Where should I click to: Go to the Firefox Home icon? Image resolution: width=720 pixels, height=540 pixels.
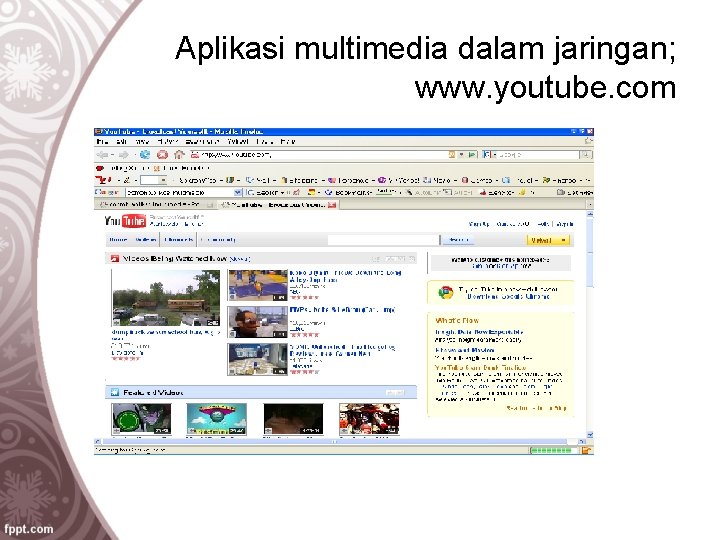pos(179,155)
